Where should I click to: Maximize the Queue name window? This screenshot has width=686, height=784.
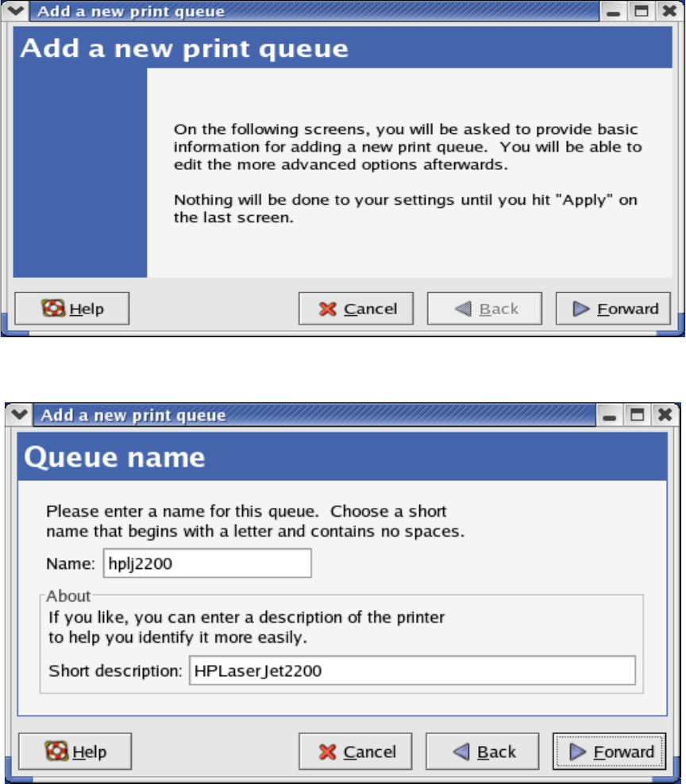(x=637, y=415)
